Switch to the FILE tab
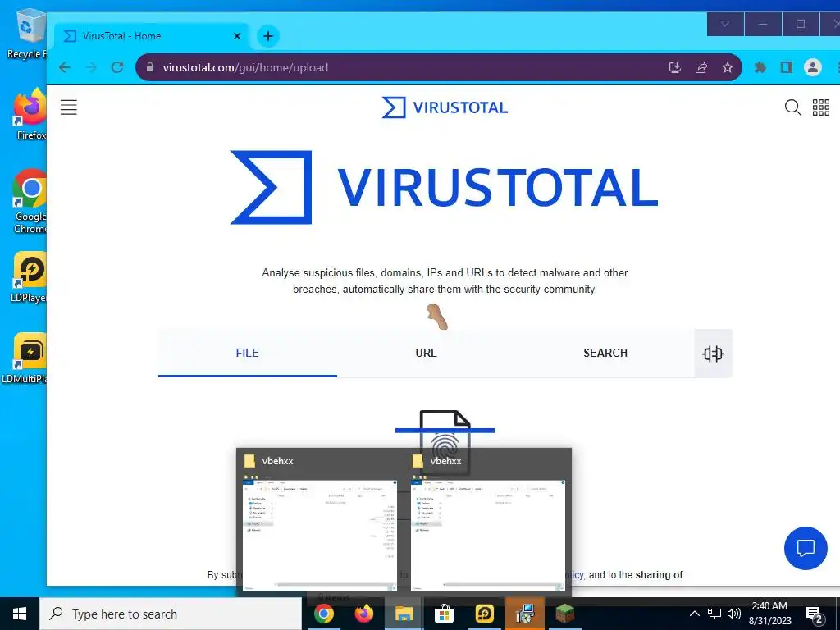This screenshot has width=840, height=630. coord(247,353)
